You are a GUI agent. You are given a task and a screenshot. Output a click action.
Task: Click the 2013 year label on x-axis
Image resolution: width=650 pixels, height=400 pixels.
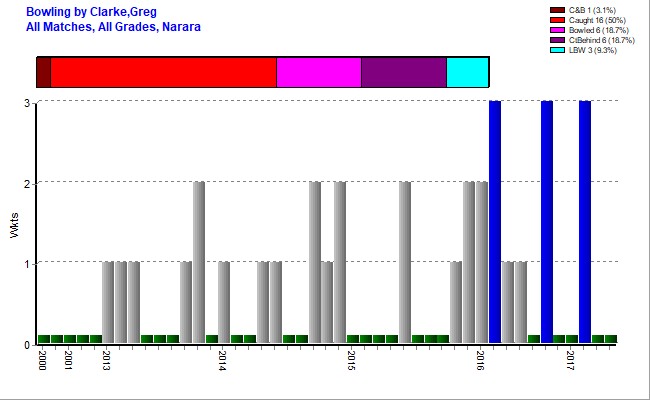pos(106,359)
